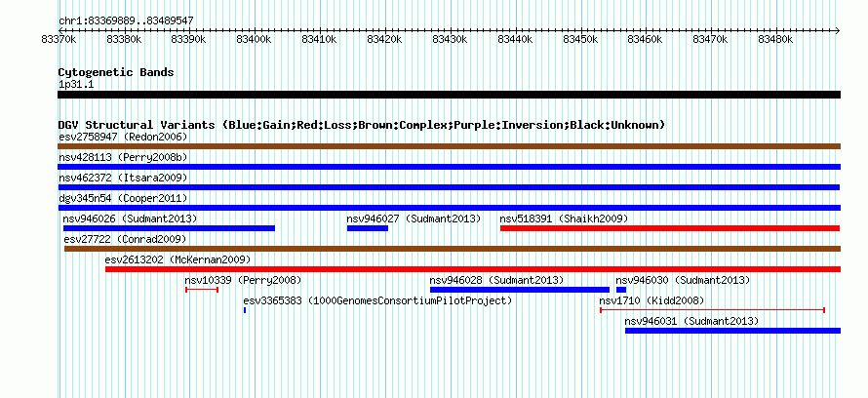Click the 83400k ruler position
Screen dimensions: 868x398
[x=255, y=39]
